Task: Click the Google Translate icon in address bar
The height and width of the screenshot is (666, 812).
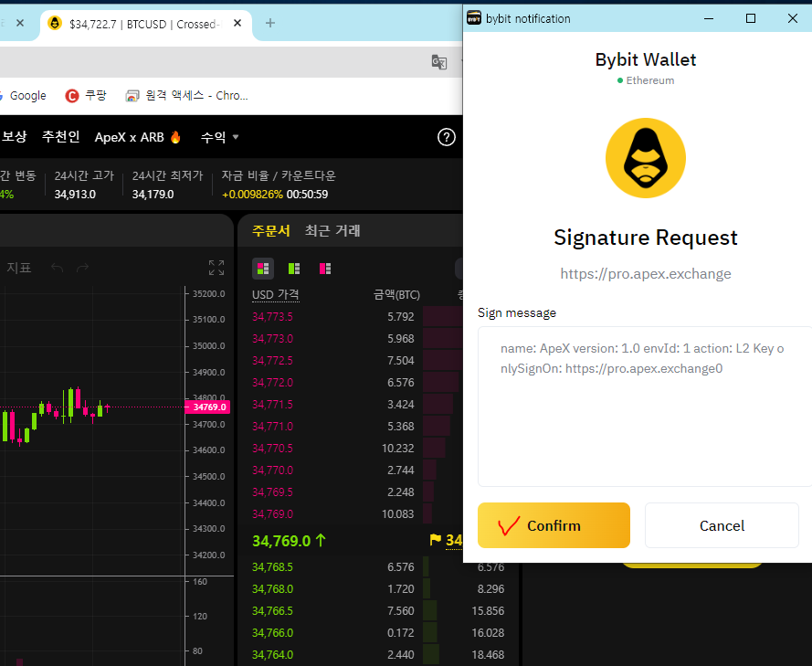Action: pos(439,62)
